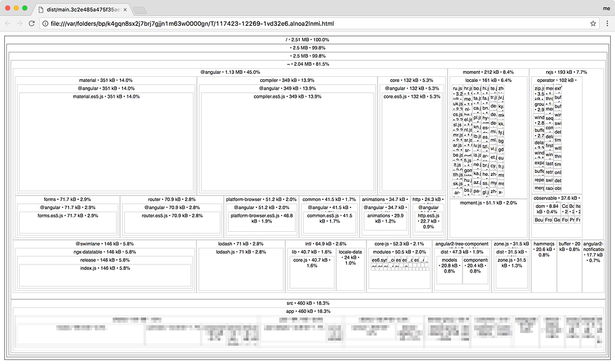615x364 pixels.
Task: Click 'lodash • 71 kB • 2.8%' header
Action: tap(241, 243)
